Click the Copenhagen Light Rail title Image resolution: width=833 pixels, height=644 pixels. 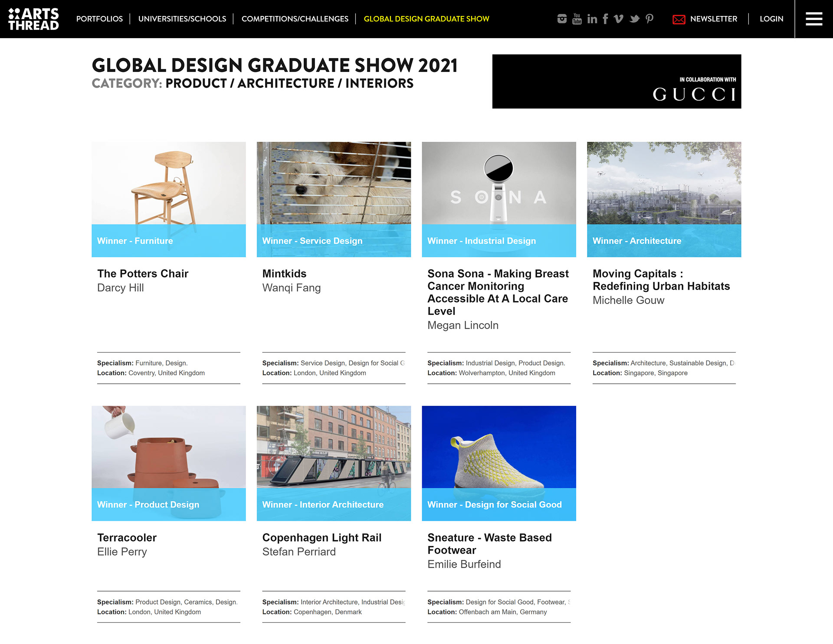[x=322, y=538]
